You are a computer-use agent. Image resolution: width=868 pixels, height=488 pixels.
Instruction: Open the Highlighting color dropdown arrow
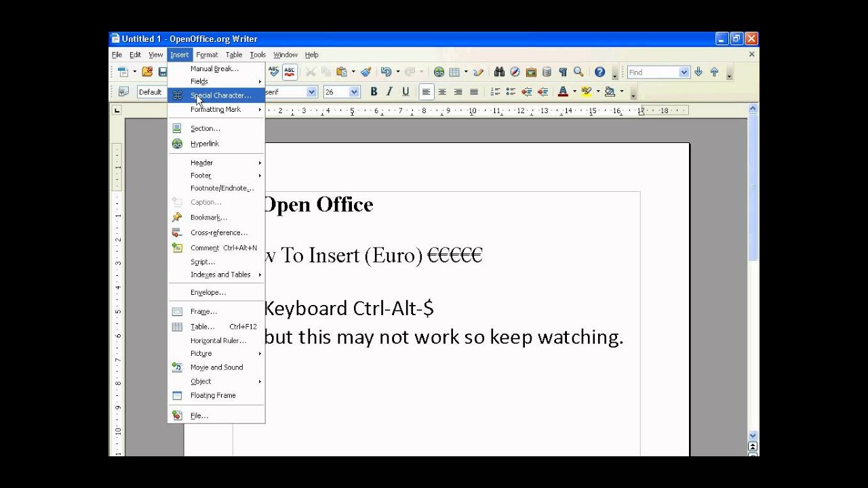598,91
